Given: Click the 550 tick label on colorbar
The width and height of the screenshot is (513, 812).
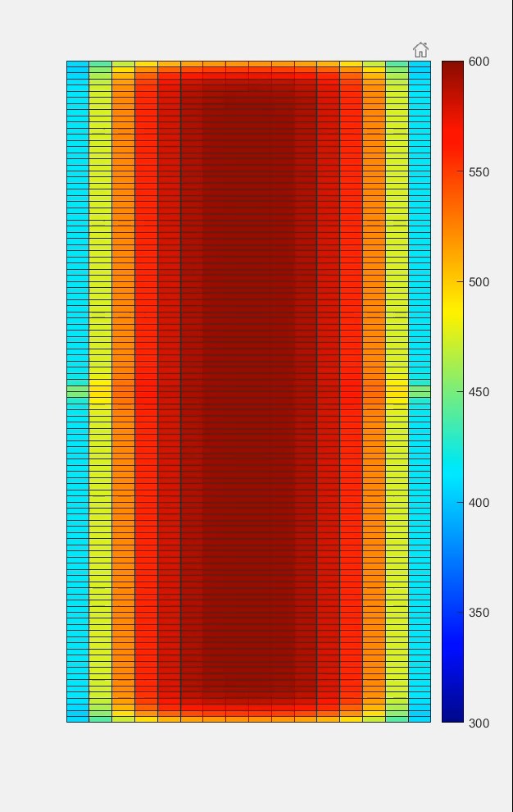Looking at the screenshot, I should coord(479,172).
